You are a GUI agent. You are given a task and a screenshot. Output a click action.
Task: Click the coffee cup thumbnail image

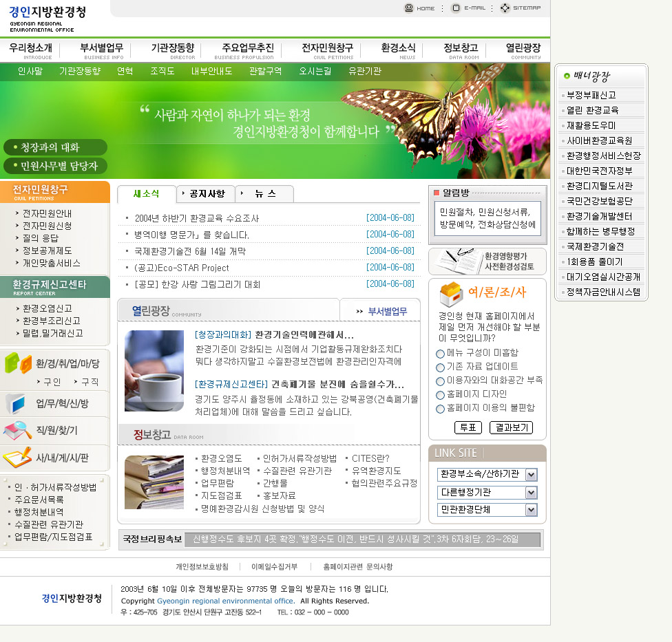point(154,371)
